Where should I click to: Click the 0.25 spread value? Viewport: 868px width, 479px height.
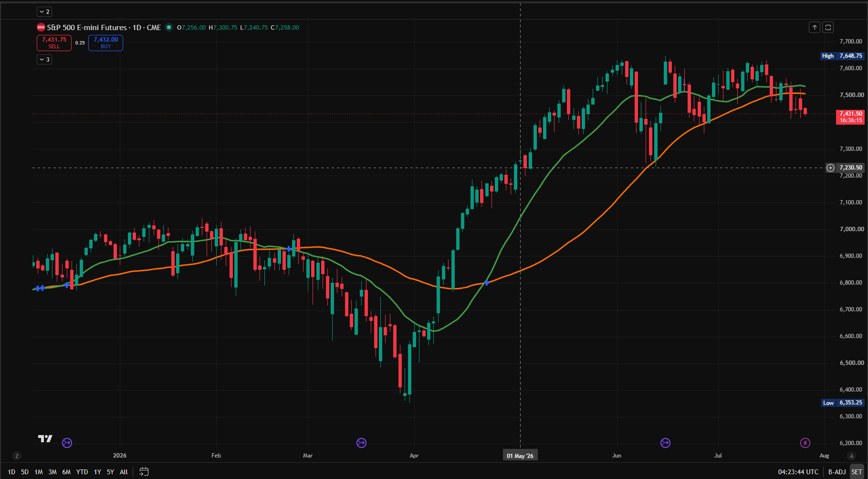pyautogui.click(x=80, y=43)
